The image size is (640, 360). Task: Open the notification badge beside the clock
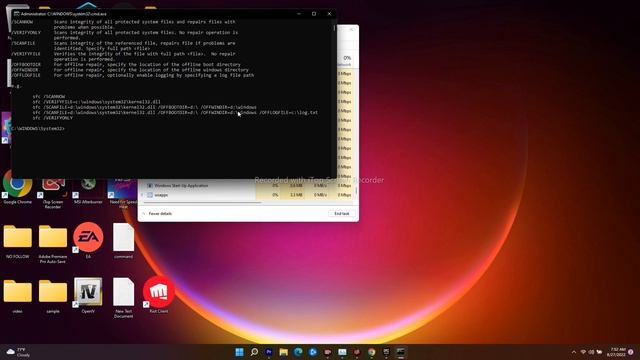[631, 352]
